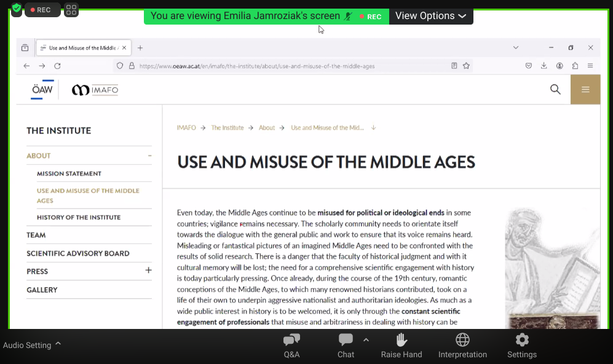Open the gold hamburger site menu
The width and height of the screenshot is (613, 364).
585,90
